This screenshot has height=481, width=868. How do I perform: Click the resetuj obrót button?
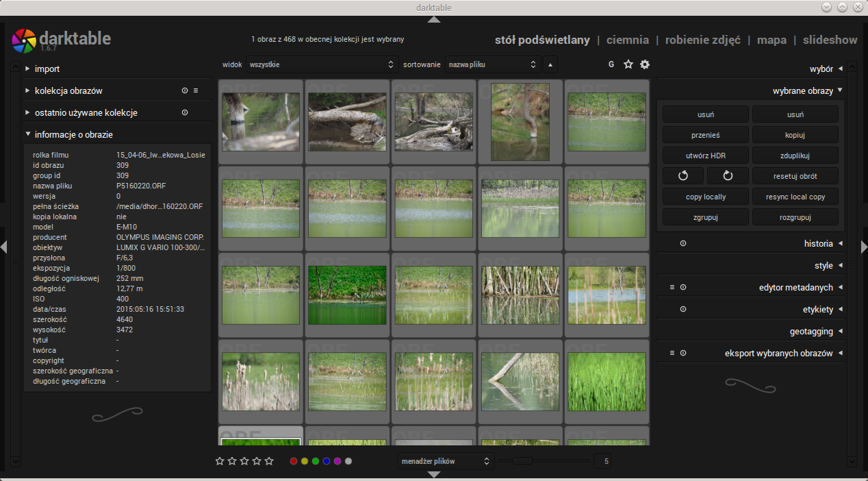coord(795,176)
